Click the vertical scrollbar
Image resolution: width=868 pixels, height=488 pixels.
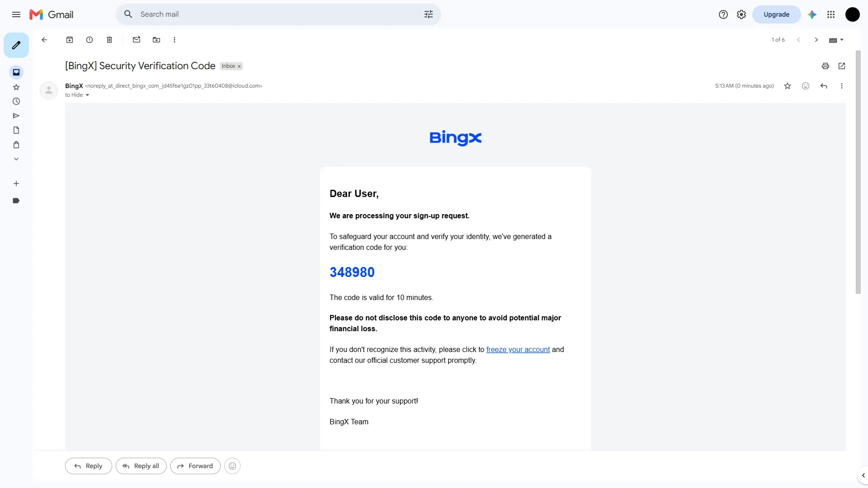pos(858,172)
